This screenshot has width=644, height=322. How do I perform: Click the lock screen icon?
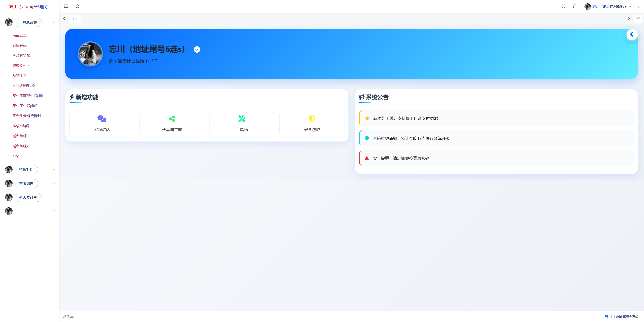tap(575, 6)
